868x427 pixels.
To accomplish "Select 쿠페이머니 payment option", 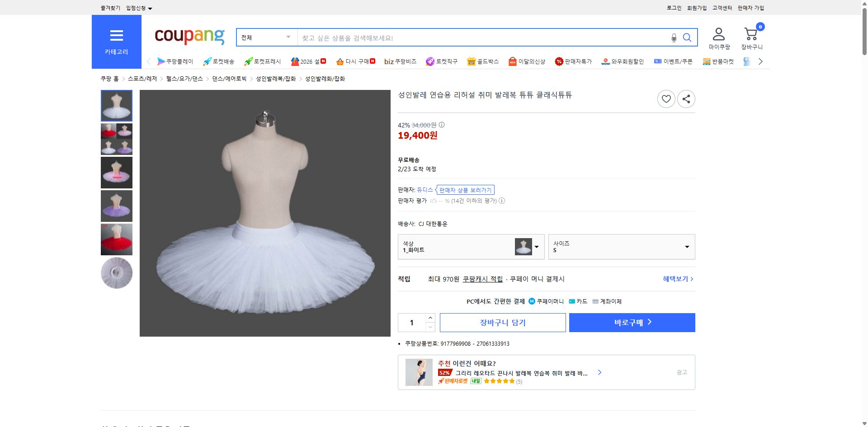I will [546, 301].
